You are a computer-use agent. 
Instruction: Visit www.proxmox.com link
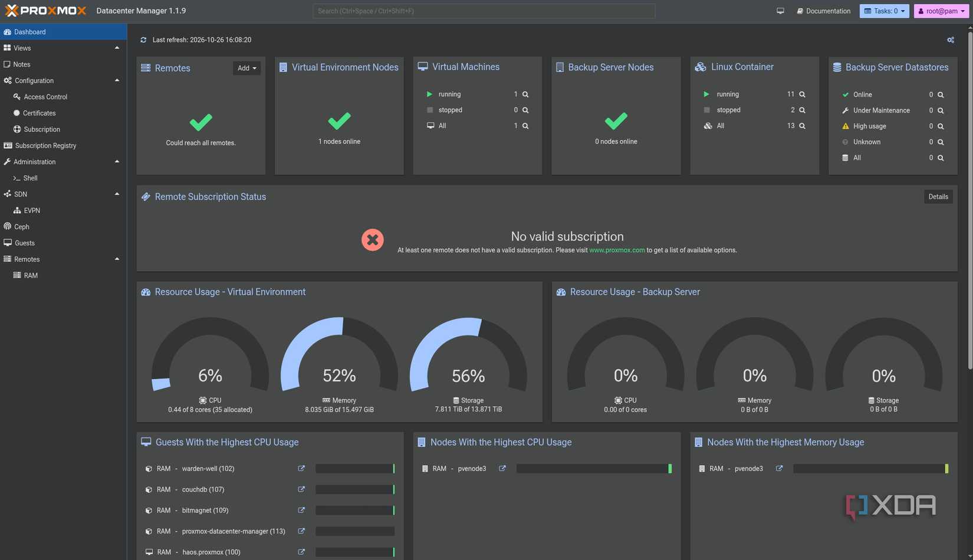617,251
